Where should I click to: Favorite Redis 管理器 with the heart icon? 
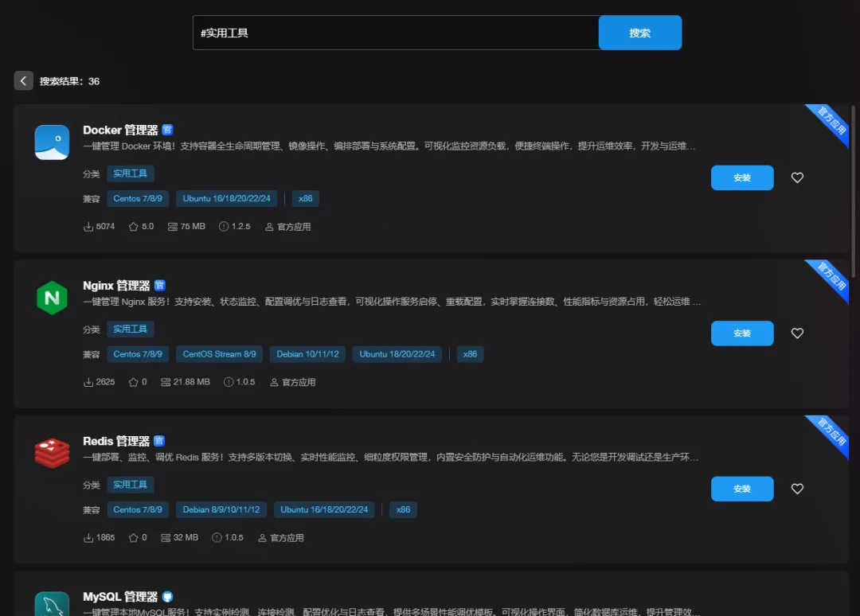click(797, 489)
